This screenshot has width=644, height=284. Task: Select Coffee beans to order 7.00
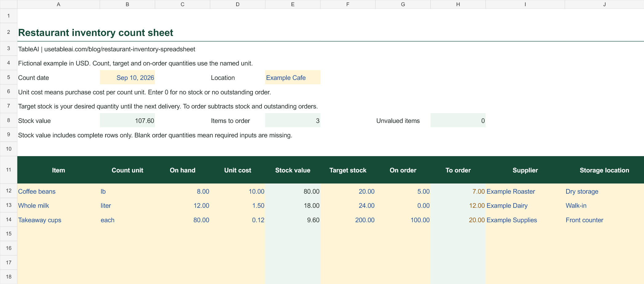[x=458, y=191]
